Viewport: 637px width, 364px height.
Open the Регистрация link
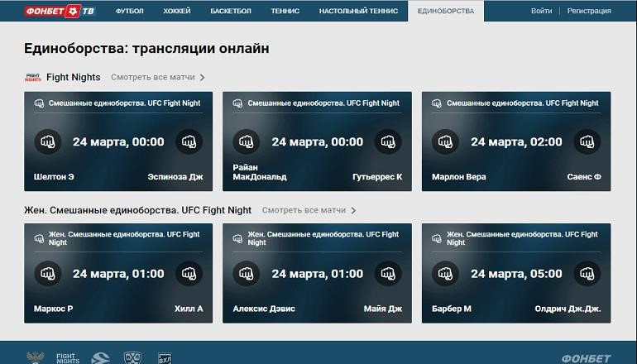[589, 11]
